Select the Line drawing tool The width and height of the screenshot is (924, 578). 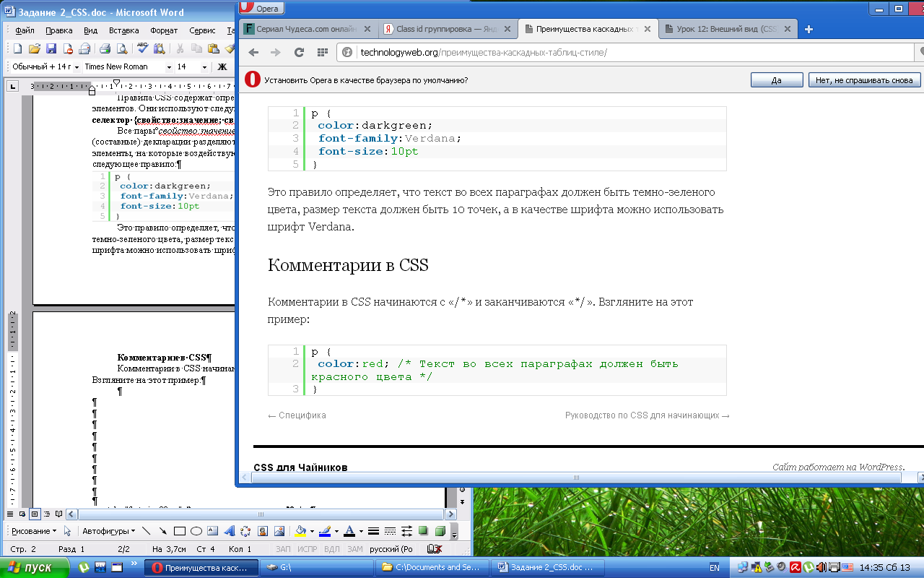pos(147,531)
